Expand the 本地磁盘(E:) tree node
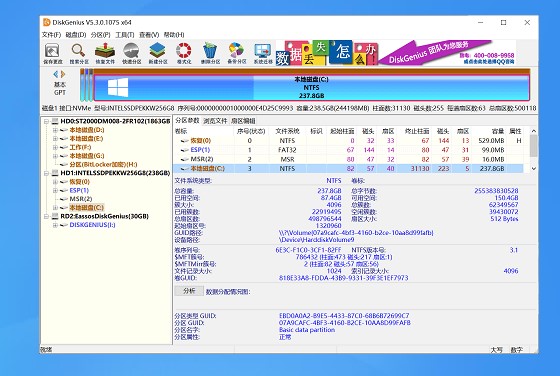The width and height of the screenshot is (560, 376). [x=55, y=139]
